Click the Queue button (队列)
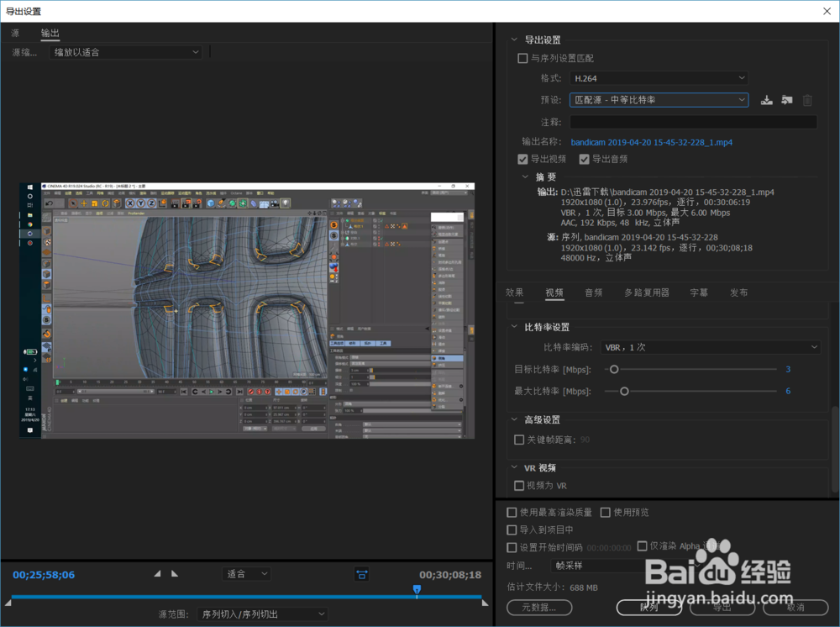 (649, 607)
